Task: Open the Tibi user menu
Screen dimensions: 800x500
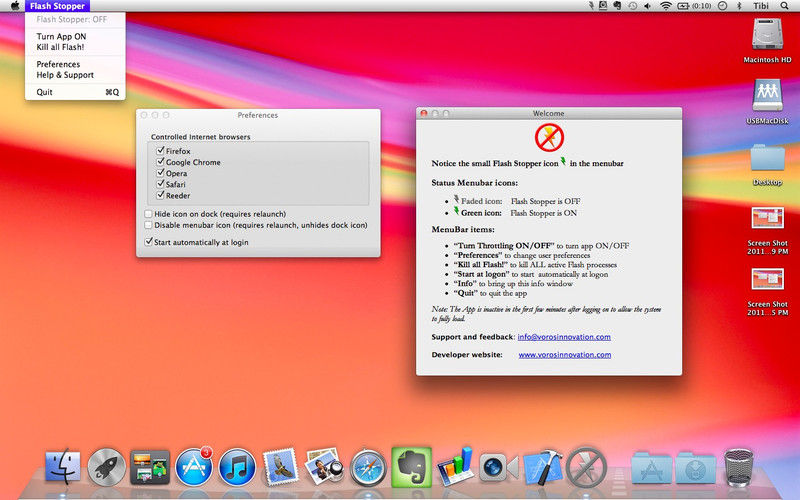Action: [x=761, y=6]
